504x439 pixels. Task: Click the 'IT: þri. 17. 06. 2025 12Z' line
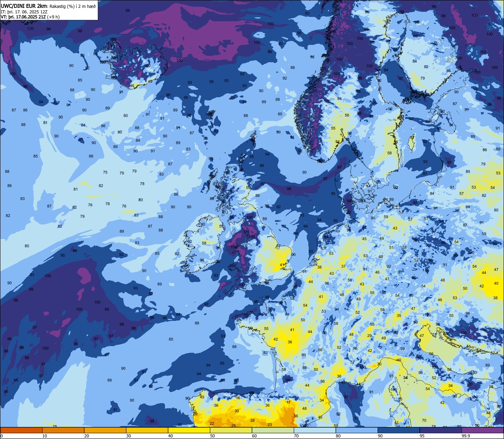coord(24,12)
